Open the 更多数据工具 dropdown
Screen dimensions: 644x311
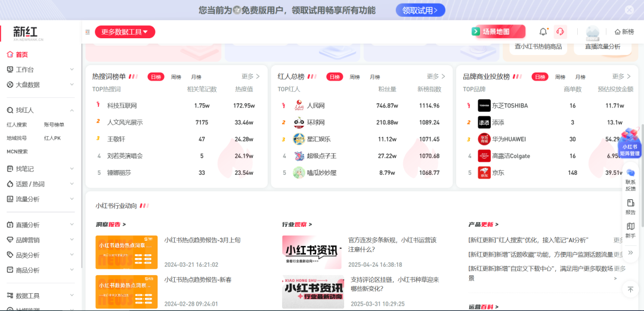click(x=125, y=32)
